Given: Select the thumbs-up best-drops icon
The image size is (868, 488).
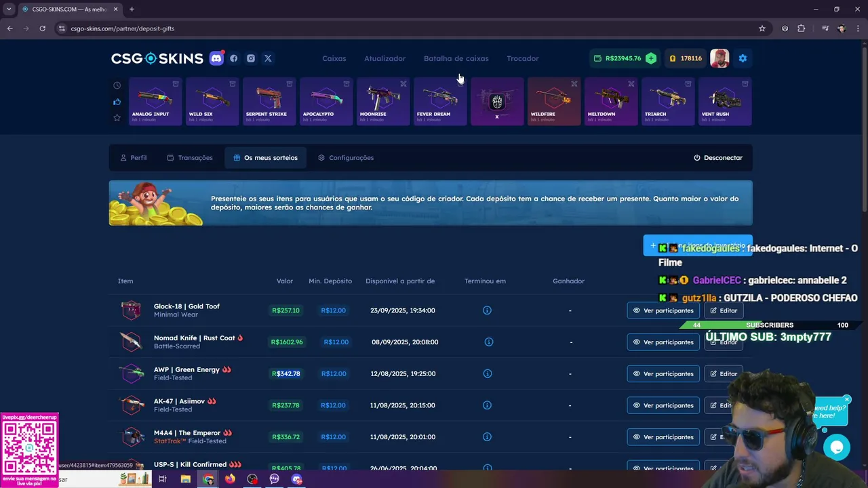Looking at the screenshot, I should click(x=117, y=102).
